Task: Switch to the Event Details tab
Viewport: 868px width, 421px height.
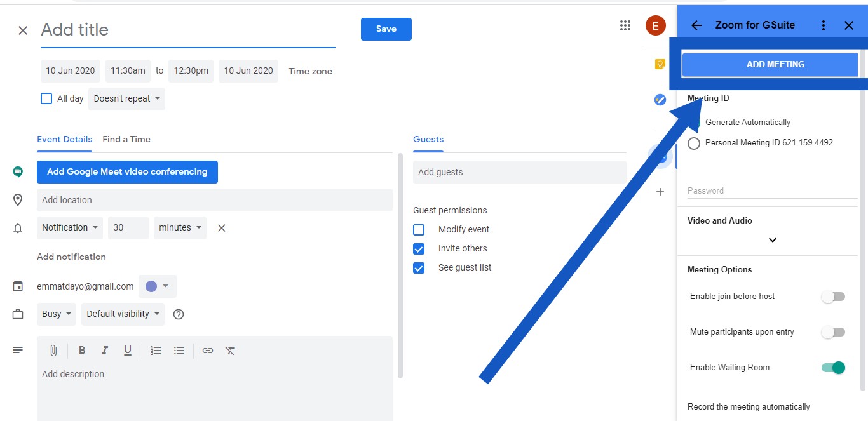Action: (x=64, y=140)
